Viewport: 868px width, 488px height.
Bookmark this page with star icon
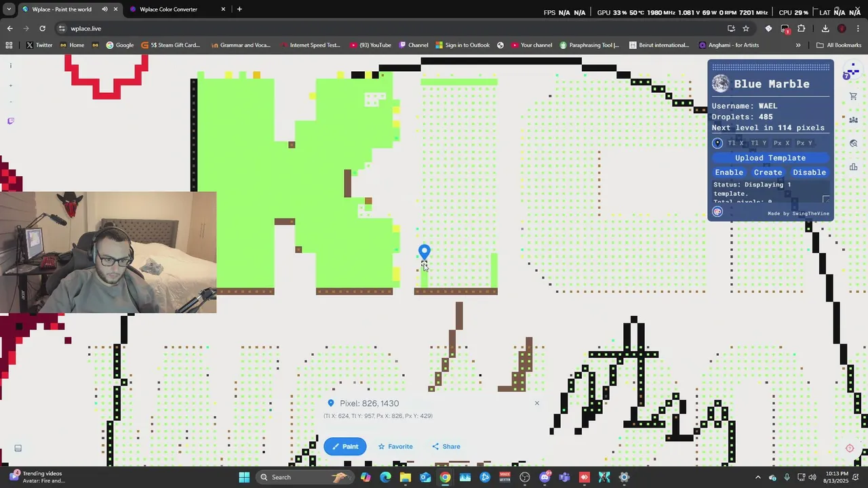746,28
